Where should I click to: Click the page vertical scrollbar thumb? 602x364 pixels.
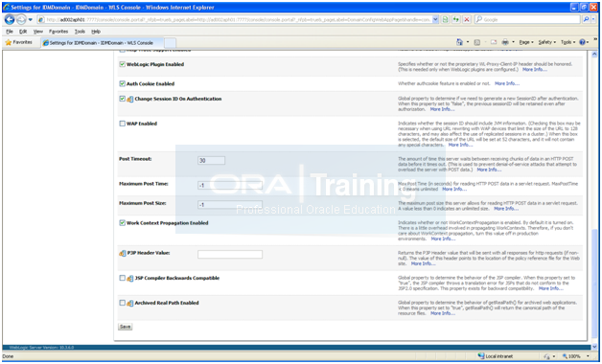pos(594,284)
